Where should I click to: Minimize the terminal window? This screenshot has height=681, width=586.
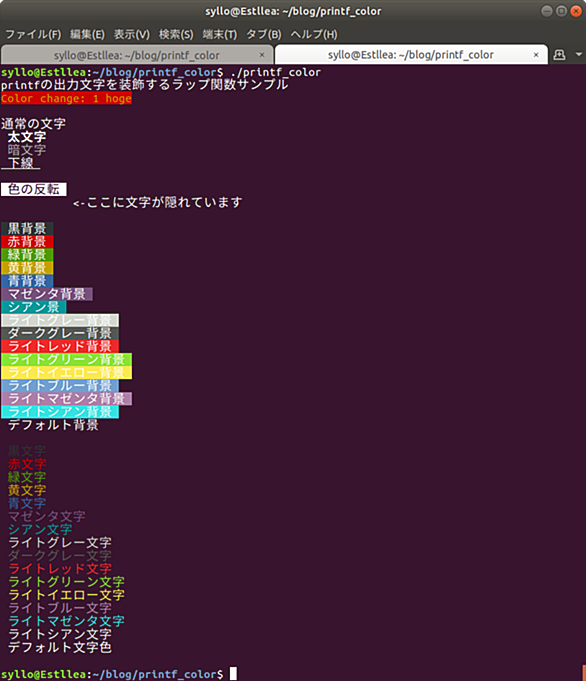(547, 11)
